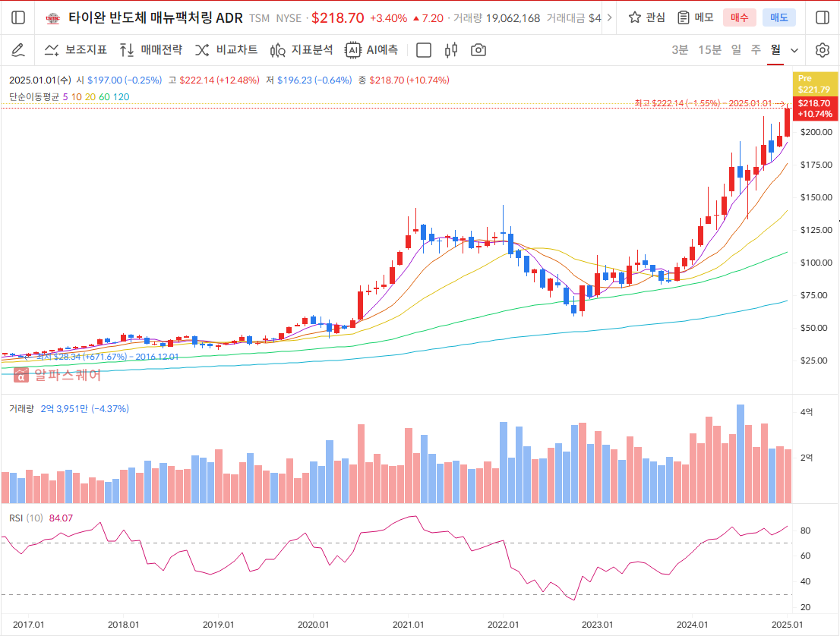The image size is (840, 636).
Task: Click the Pre $221.79 price tag
Action: [814, 84]
